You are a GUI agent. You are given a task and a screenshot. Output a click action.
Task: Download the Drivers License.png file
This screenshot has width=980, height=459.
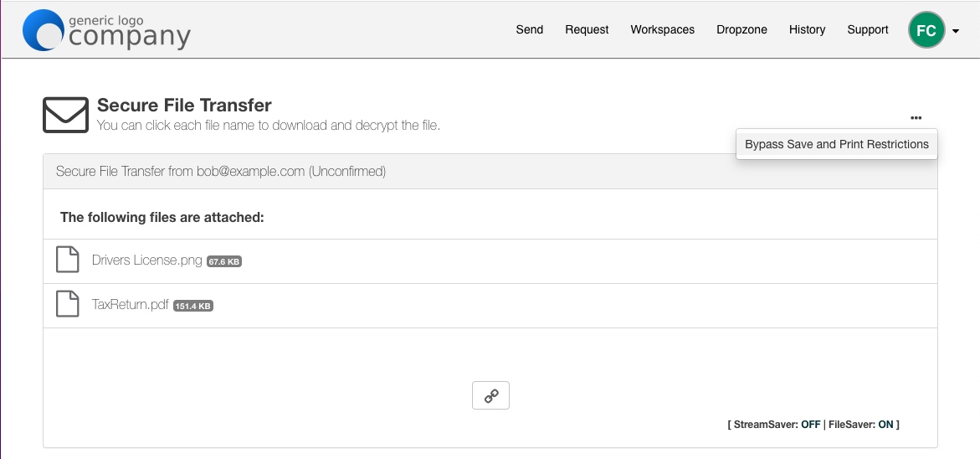tap(147, 260)
